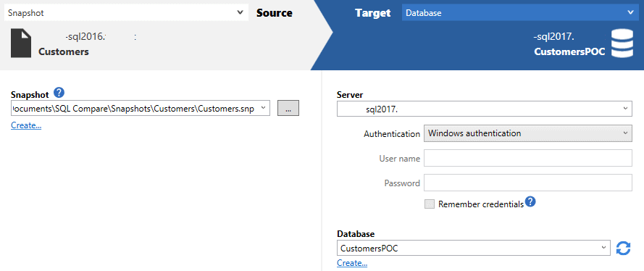Viewport: 644px width, 271px height.
Task: Click the snapshot file icon in Source header
Action: [x=21, y=43]
